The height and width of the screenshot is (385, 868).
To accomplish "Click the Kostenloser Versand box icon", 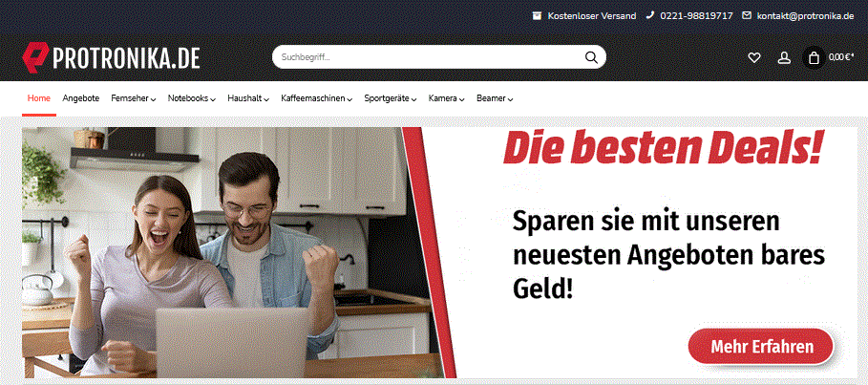I will (537, 15).
